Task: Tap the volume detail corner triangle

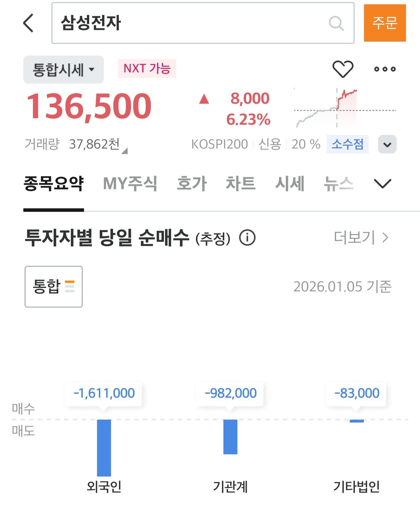Action: point(125,151)
